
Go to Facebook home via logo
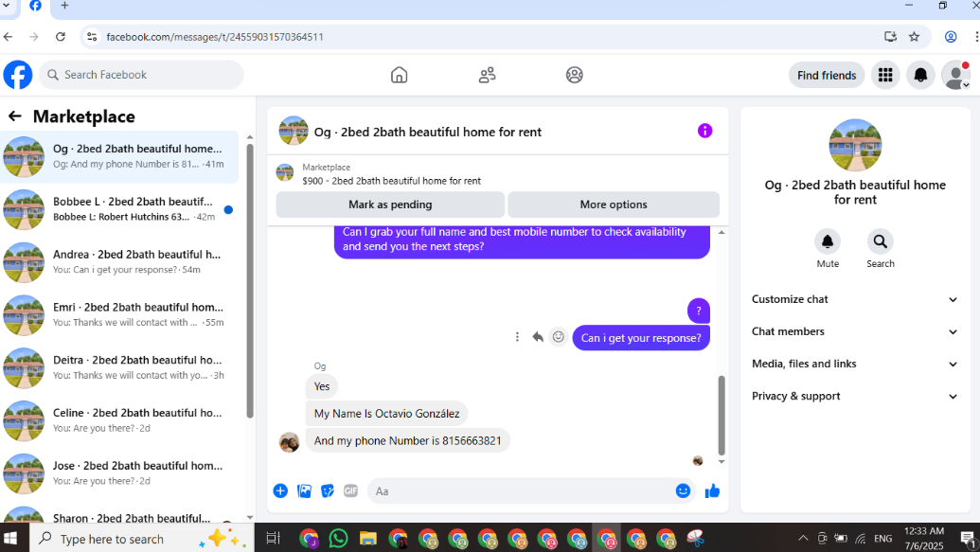18,75
